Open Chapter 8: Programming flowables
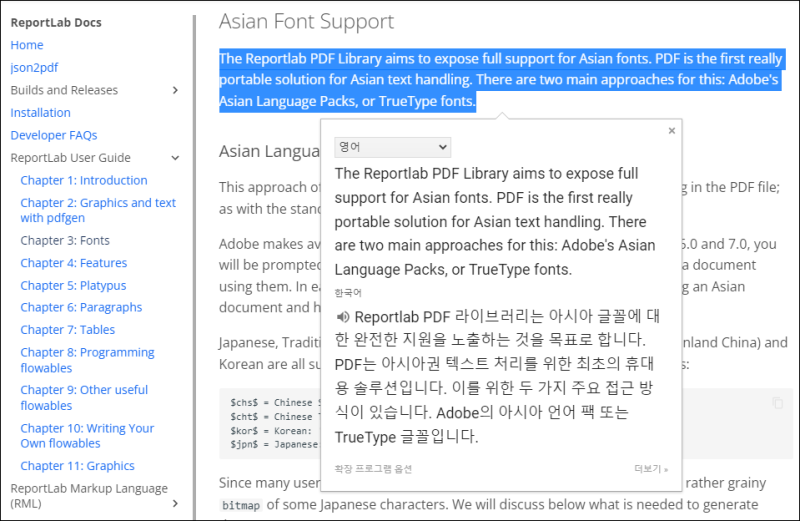 pos(87,360)
